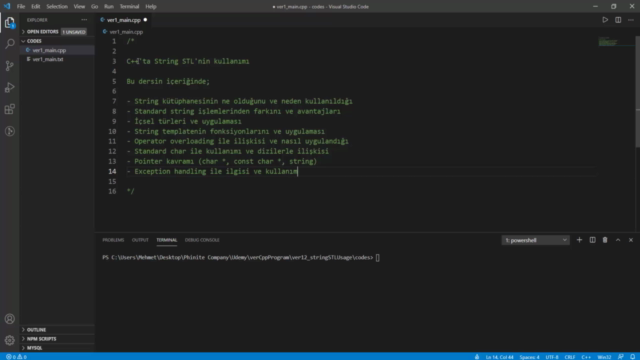Image resolution: width=640 pixels, height=360 pixels.
Task: Click into the terminal prompt line
Action: click(x=241, y=258)
